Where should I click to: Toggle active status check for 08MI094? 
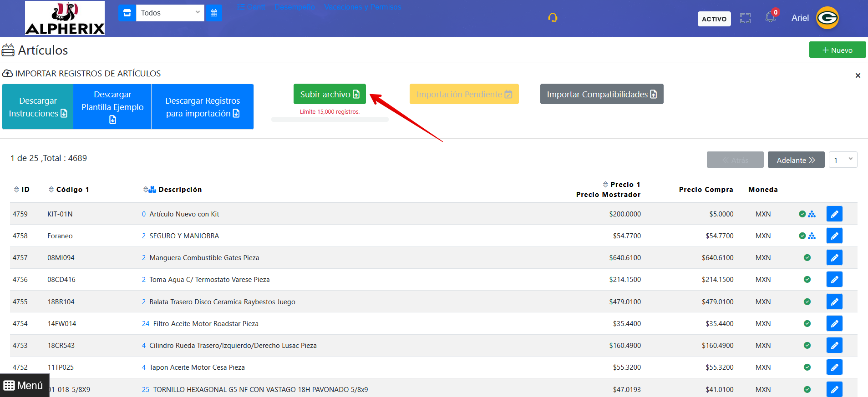(x=807, y=258)
